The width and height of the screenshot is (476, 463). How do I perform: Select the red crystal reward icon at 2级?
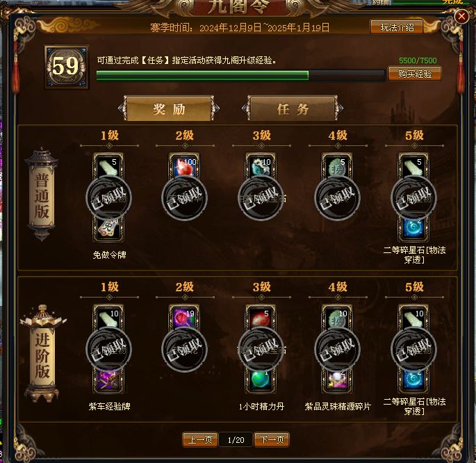pyautogui.click(x=185, y=165)
